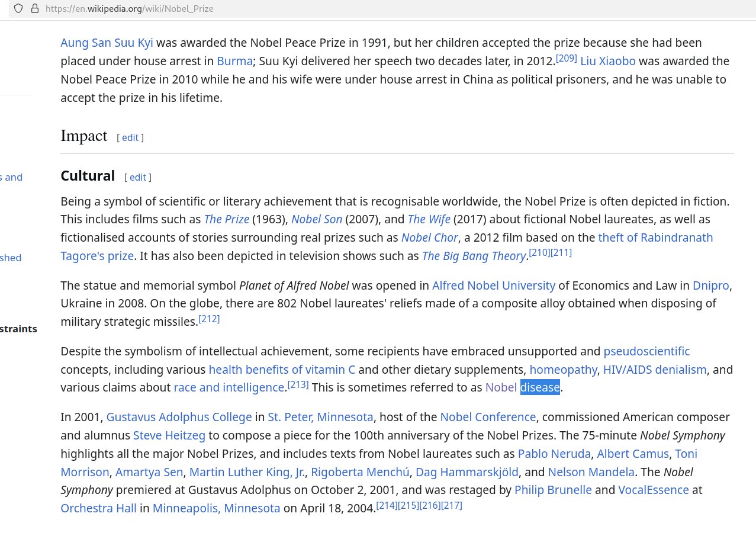This screenshot has width=756, height=539.
Task: Follow the Minneapolis, Minnesota link
Action: [216, 508]
